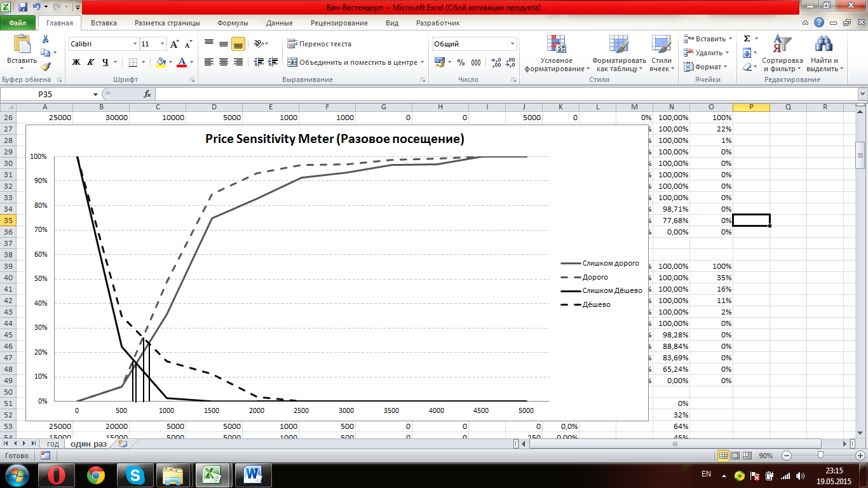Click the Undo arrow icon
Image resolution: width=868 pixels, height=488 pixels.
37,8
